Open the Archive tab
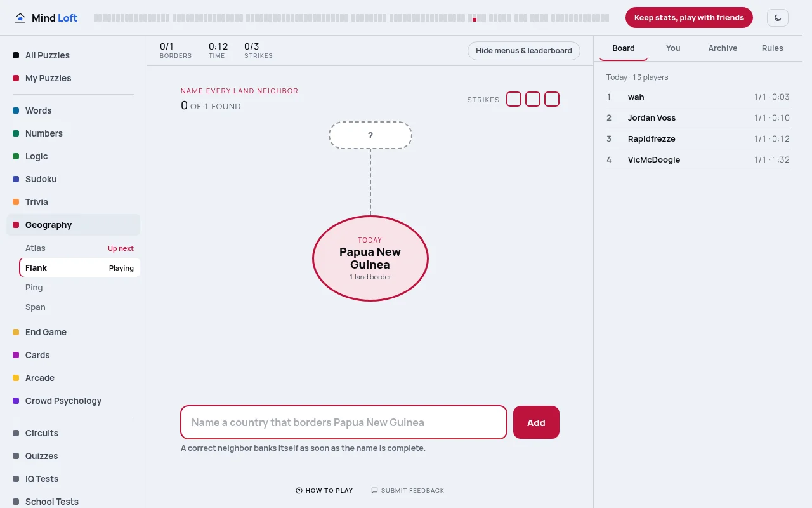Image resolution: width=812 pixels, height=508 pixels. pyautogui.click(x=723, y=48)
